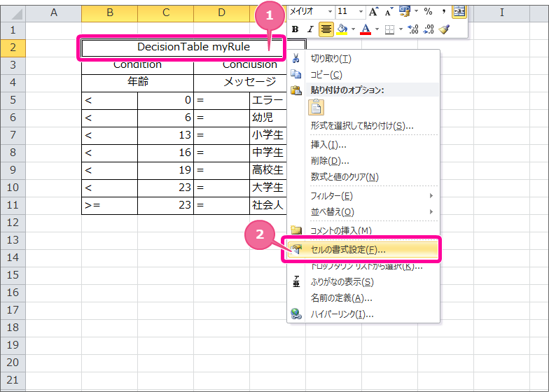The image size is (549, 392).
Task: Open the font size dropdown showing 11
Action: 360,11
